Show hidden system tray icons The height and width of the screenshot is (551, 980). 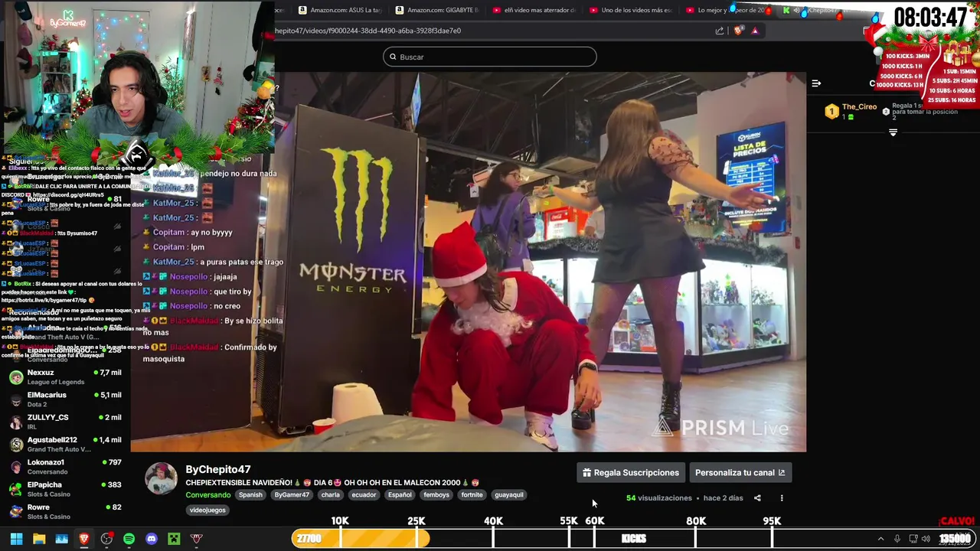[x=880, y=539]
